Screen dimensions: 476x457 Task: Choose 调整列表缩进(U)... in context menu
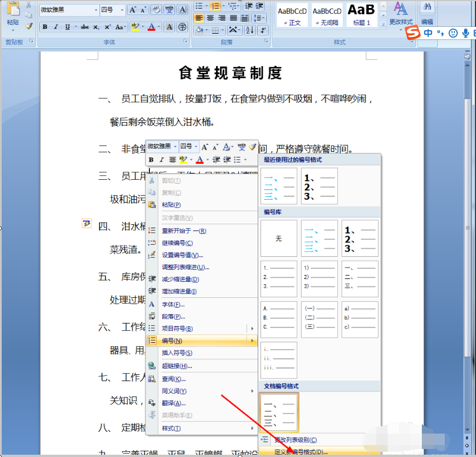tap(202, 268)
